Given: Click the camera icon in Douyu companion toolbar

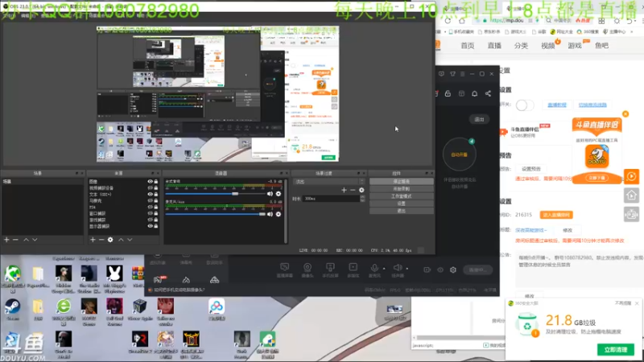Looking at the screenshot, I should point(308,267).
